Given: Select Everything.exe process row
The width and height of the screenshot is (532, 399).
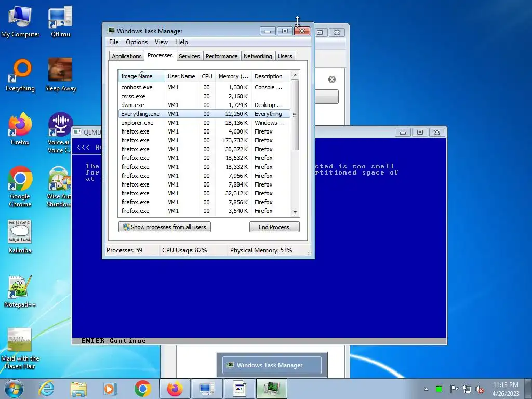Looking at the screenshot, I should tap(205, 114).
